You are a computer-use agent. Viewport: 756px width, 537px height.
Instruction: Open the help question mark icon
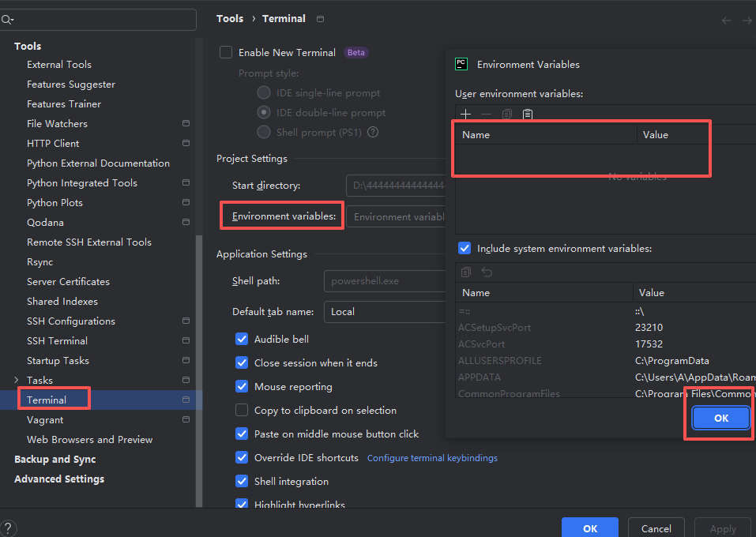(8, 528)
